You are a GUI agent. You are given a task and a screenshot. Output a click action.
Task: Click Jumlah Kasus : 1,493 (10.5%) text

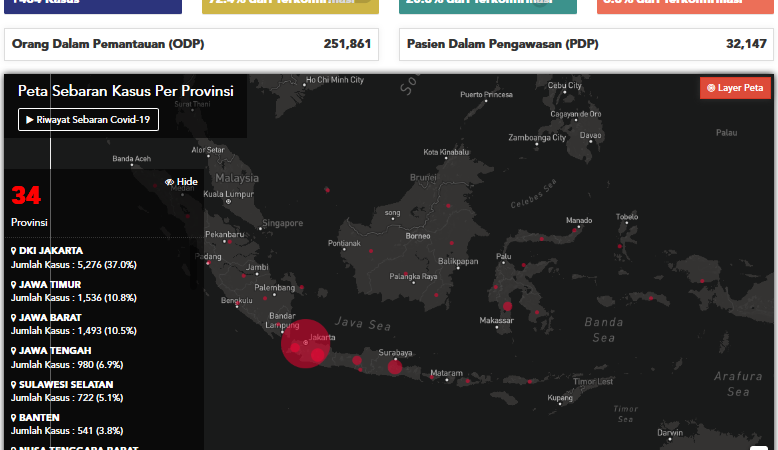coord(74,331)
